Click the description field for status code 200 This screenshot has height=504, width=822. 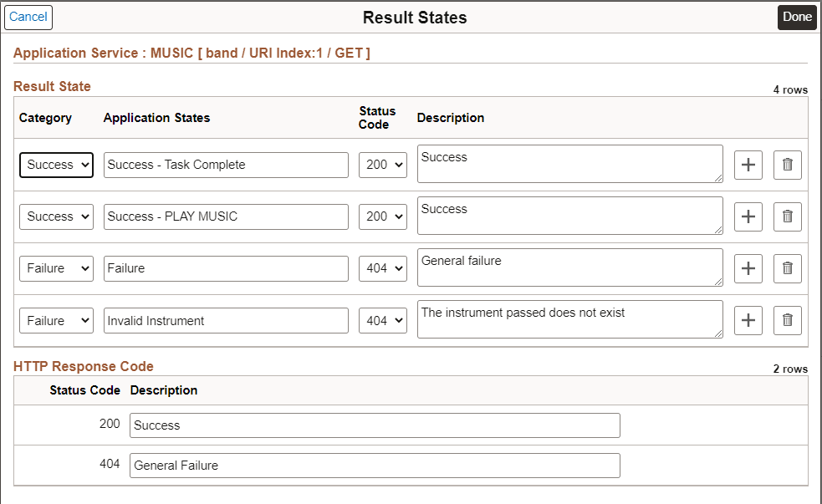point(374,425)
